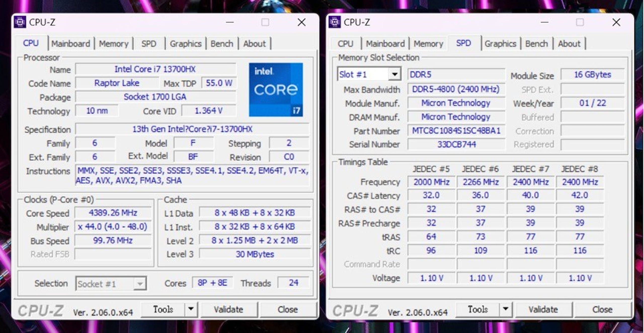Click the Ext. Model value BF
The height and width of the screenshot is (333, 644).
(193, 157)
